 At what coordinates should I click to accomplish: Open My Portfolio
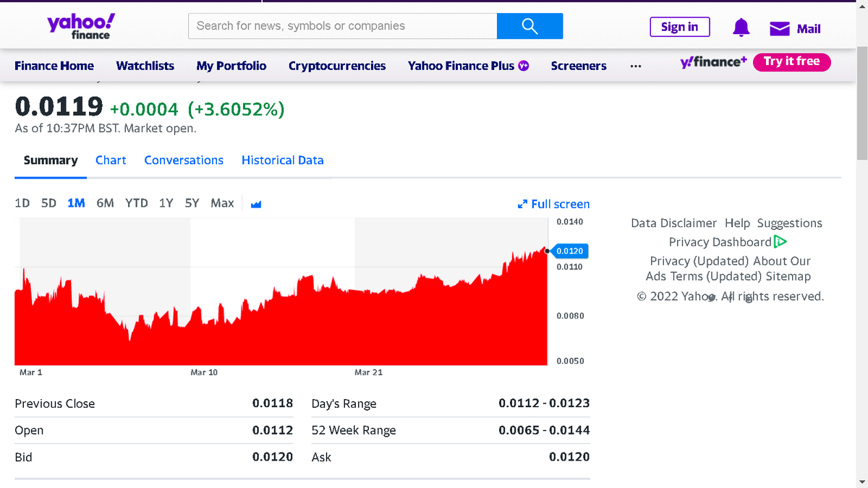[x=231, y=66]
